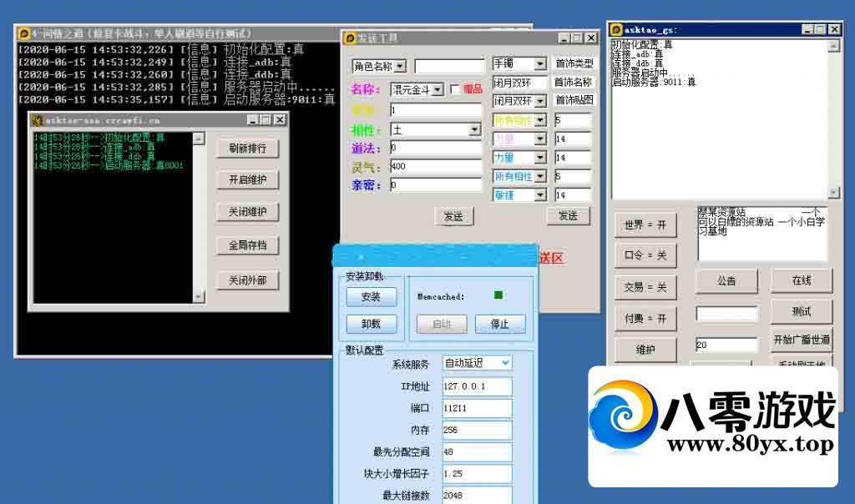Click the asktao_gs log line 连接_adb:真
Screen dimensions: 855x504
point(637,54)
